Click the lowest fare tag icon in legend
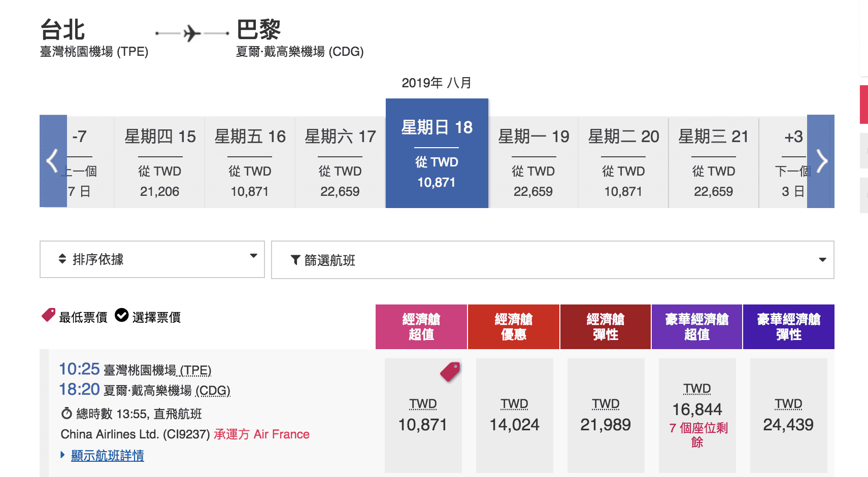Viewport: 868px width, 477px height. (48, 315)
